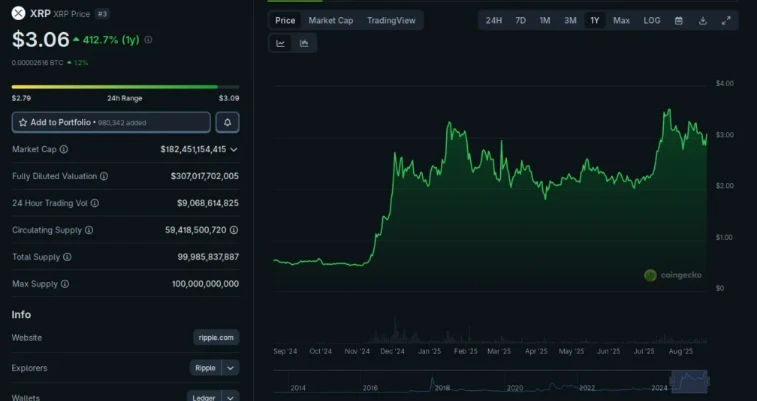The width and height of the screenshot is (757, 401).
Task: Open the Ripple explorer link
Action: (x=205, y=368)
